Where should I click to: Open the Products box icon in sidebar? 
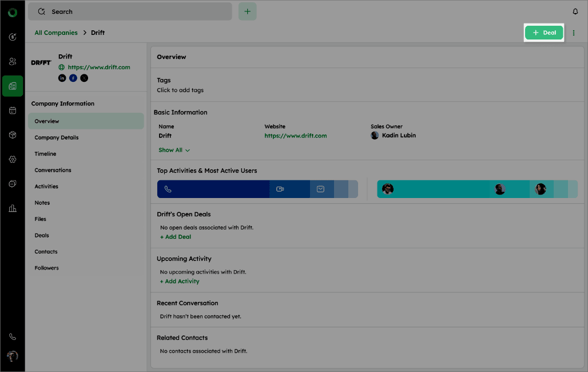(13, 135)
